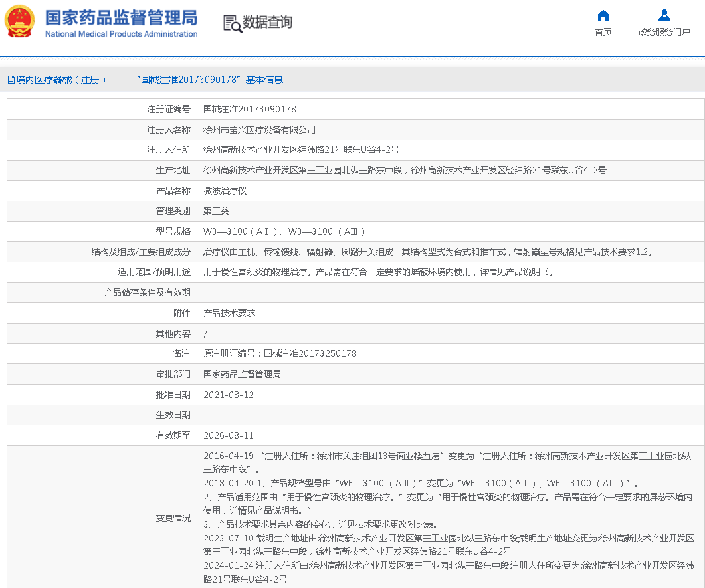Select the expiry date 2026-08-11
The width and height of the screenshot is (705, 588).
(229, 435)
